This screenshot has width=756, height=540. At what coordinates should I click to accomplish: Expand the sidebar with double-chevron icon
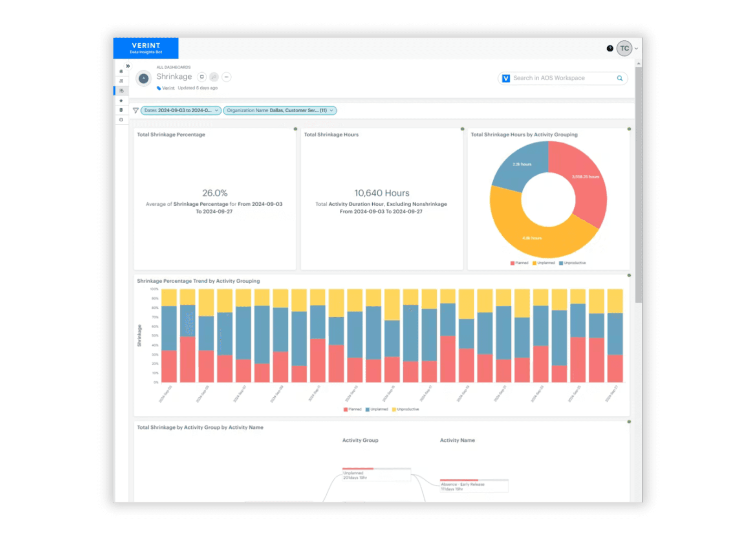coord(128,66)
